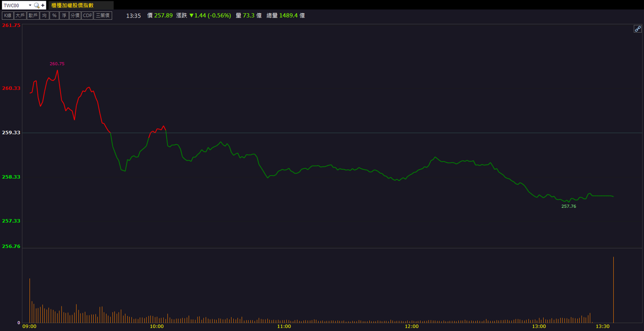644x331 pixels.
Task: Click the 10:00 time axis label
Action: point(157,326)
